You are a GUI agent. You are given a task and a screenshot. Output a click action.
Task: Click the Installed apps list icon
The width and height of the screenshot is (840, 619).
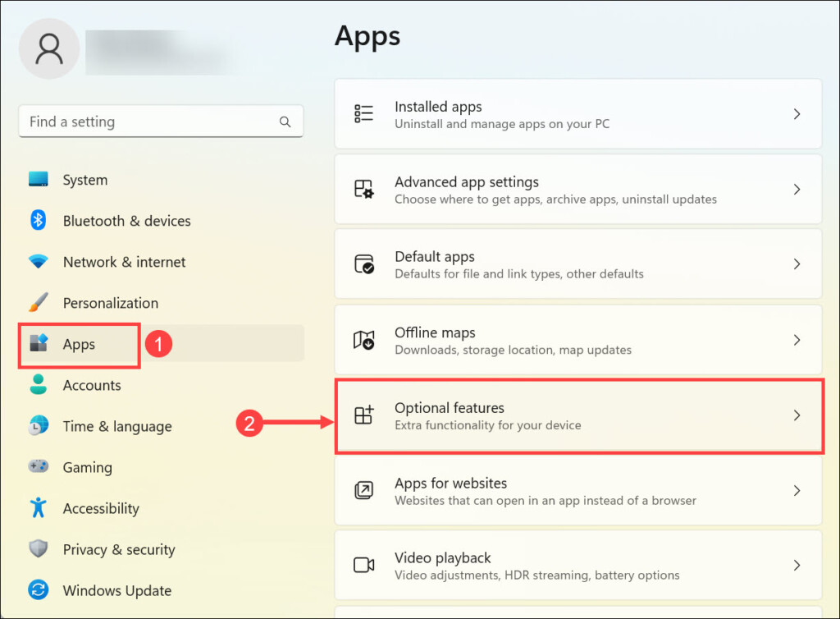pyautogui.click(x=363, y=114)
